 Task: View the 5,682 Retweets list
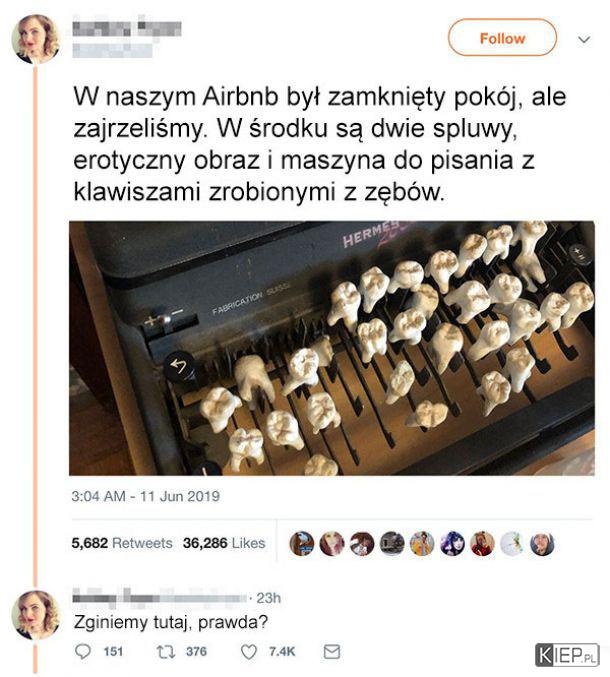(122, 543)
